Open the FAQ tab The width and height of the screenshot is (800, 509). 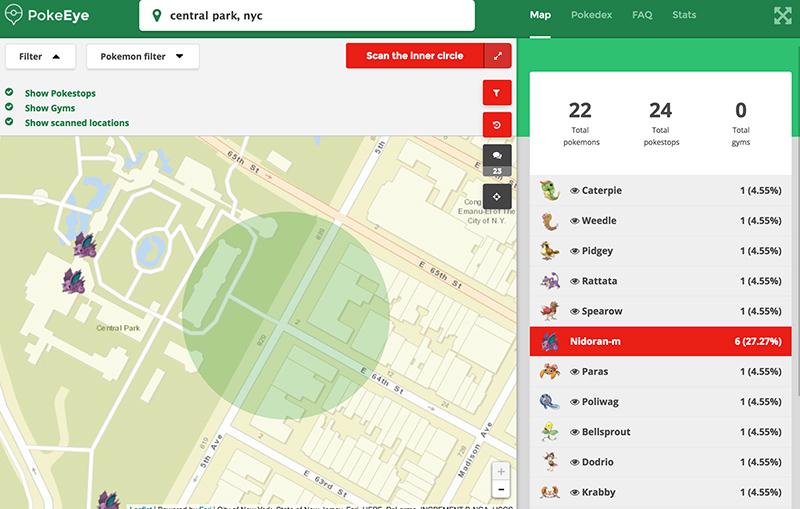[642, 15]
